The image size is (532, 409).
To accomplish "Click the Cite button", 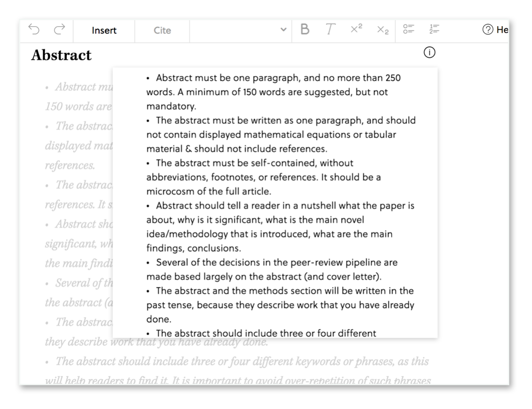I will pyautogui.click(x=161, y=30).
